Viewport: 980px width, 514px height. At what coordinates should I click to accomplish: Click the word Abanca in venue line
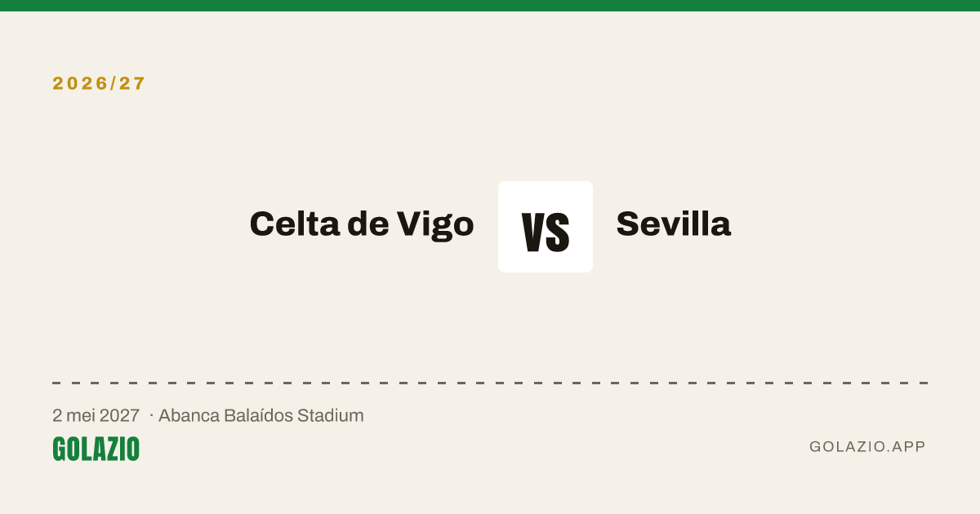(189, 415)
